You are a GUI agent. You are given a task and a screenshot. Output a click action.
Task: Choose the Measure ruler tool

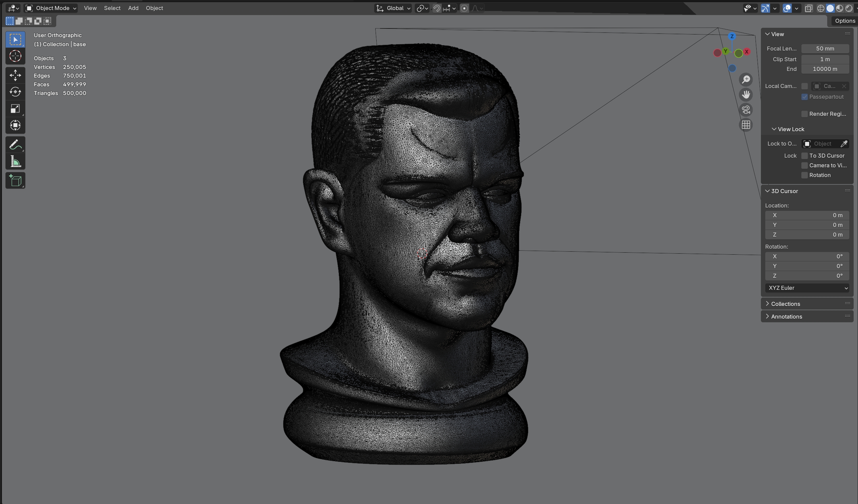pyautogui.click(x=15, y=162)
